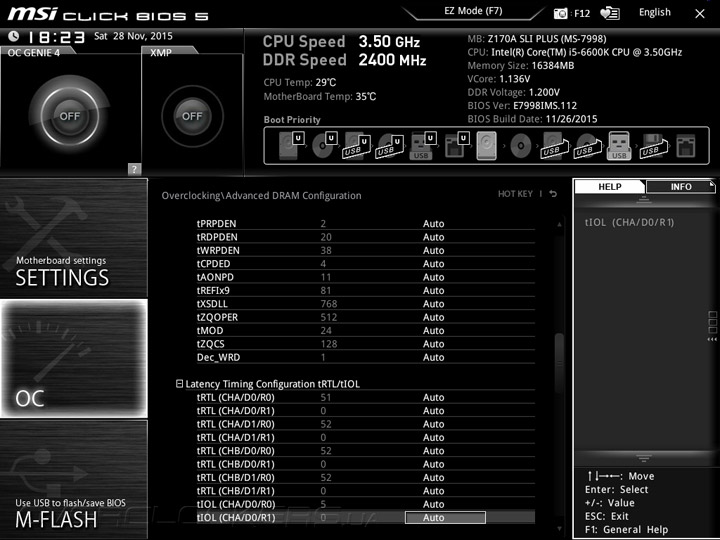Image resolution: width=720 pixels, height=540 pixels.
Task: Open the highlighted Auto field for tIOL (CHA/D0/R1)
Action: (445, 518)
